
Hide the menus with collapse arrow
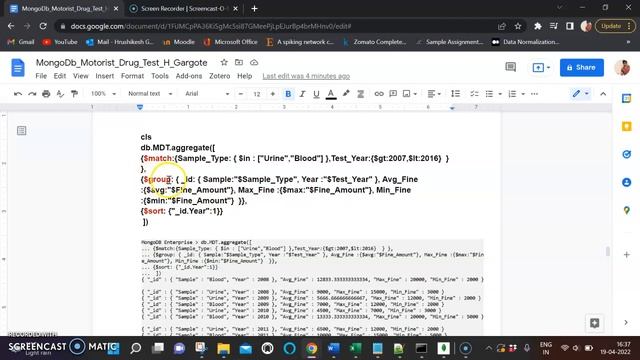603,94
